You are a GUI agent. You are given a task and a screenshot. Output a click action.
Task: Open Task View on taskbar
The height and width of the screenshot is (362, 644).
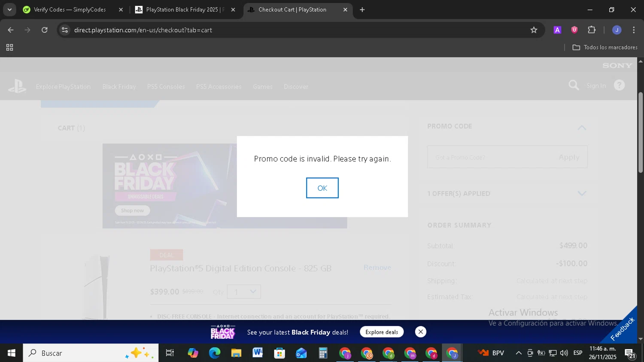click(170, 353)
